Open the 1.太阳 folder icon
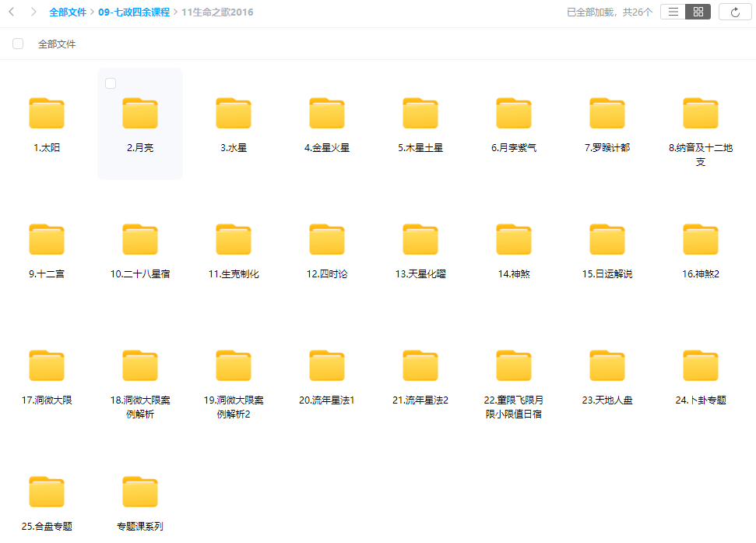Screen dimensions: 756x543 tap(47, 113)
